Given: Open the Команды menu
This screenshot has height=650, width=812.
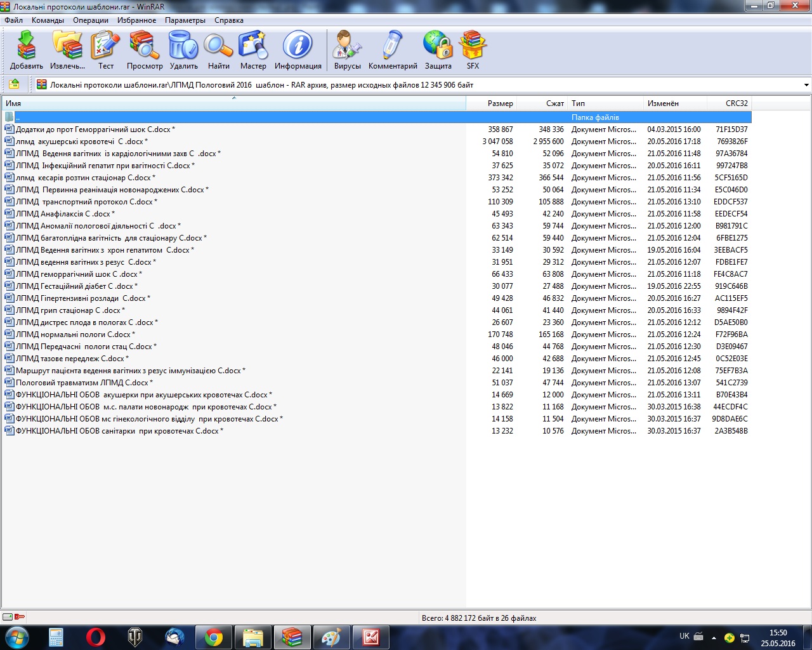Looking at the screenshot, I should 48,20.
